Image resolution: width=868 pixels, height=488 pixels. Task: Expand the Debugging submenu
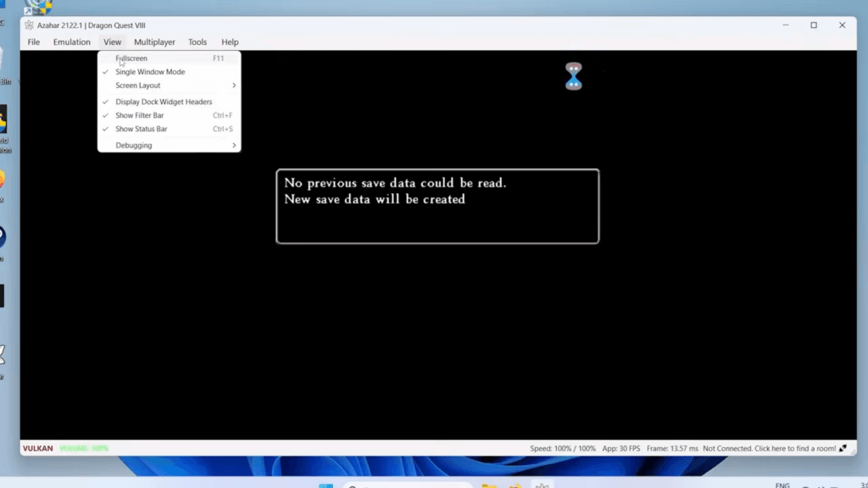coord(169,145)
